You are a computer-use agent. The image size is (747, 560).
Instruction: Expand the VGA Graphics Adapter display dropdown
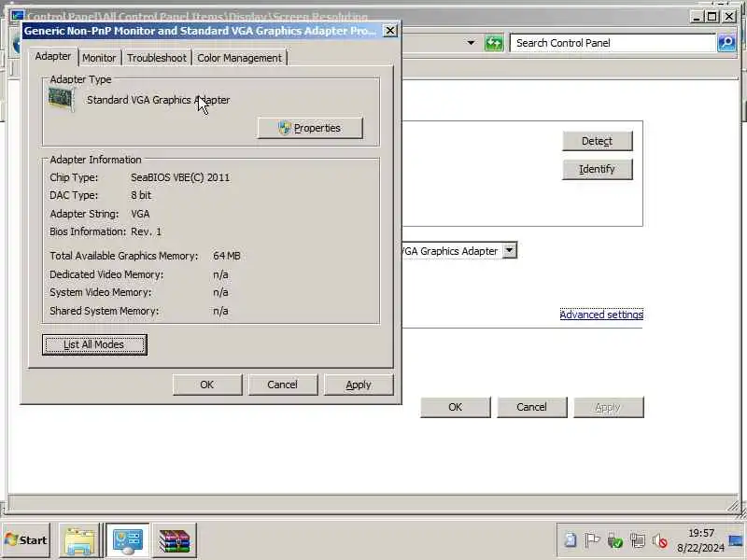point(509,250)
